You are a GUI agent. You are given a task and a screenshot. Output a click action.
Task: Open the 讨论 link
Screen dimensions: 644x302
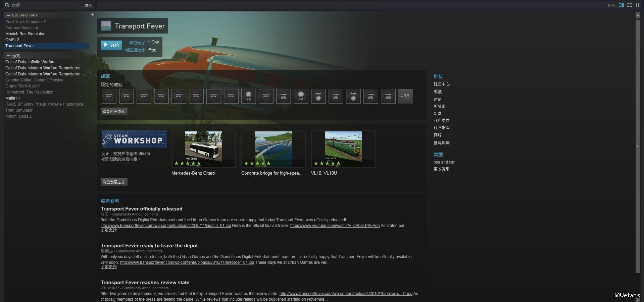(x=437, y=99)
